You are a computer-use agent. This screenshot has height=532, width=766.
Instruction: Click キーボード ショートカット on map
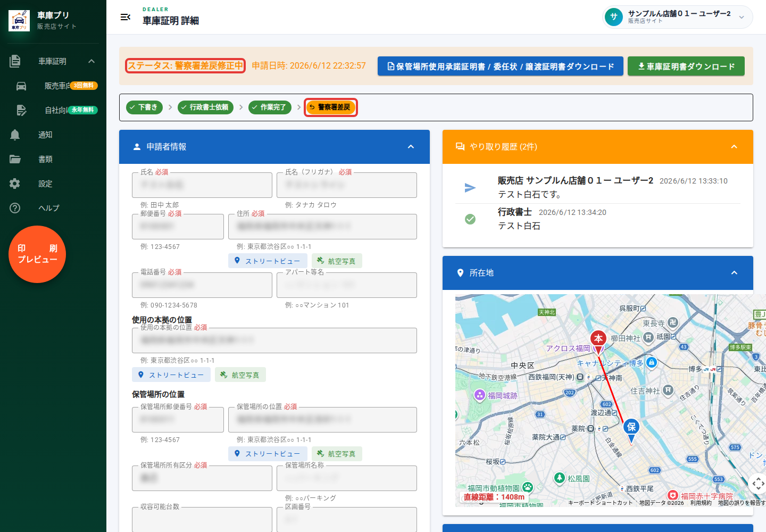pos(601,503)
